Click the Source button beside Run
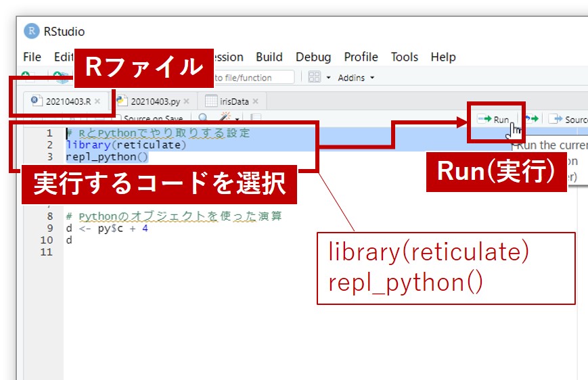Image resolution: width=588 pixels, height=380 pixels. click(x=568, y=120)
